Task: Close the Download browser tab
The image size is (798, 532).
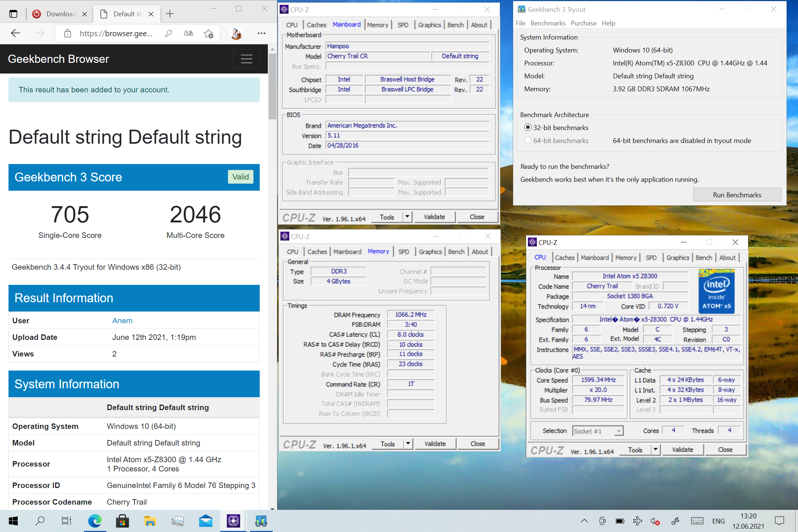Action: (x=85, y=14)
